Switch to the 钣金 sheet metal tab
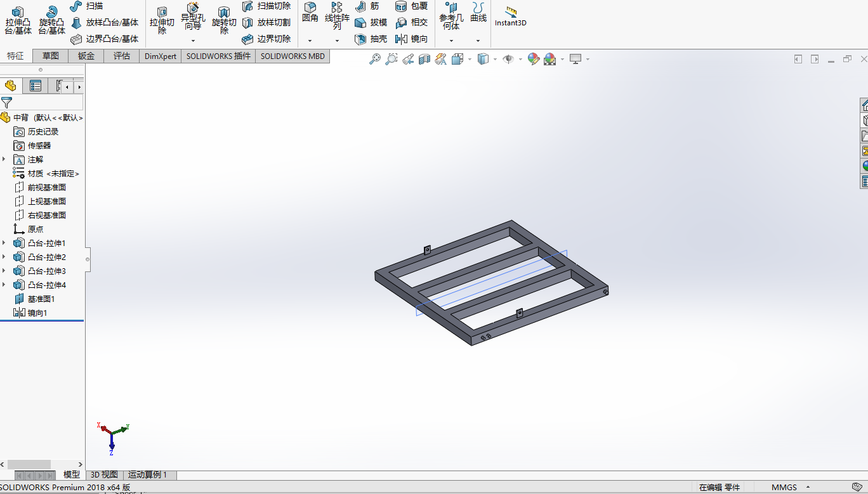The width and height of the screenshot is (868, 494). click(86, 56)
